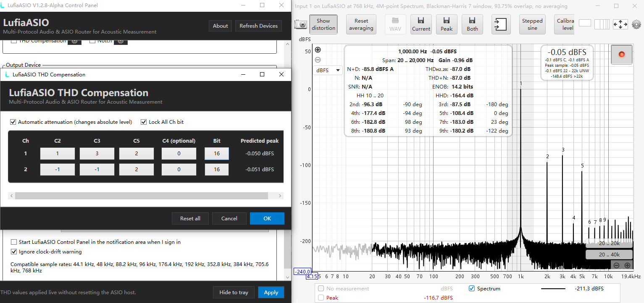The width and height of the screenshot is (644, 303).
Task: Click channel 2 C4 optional field
Action: 179,169
